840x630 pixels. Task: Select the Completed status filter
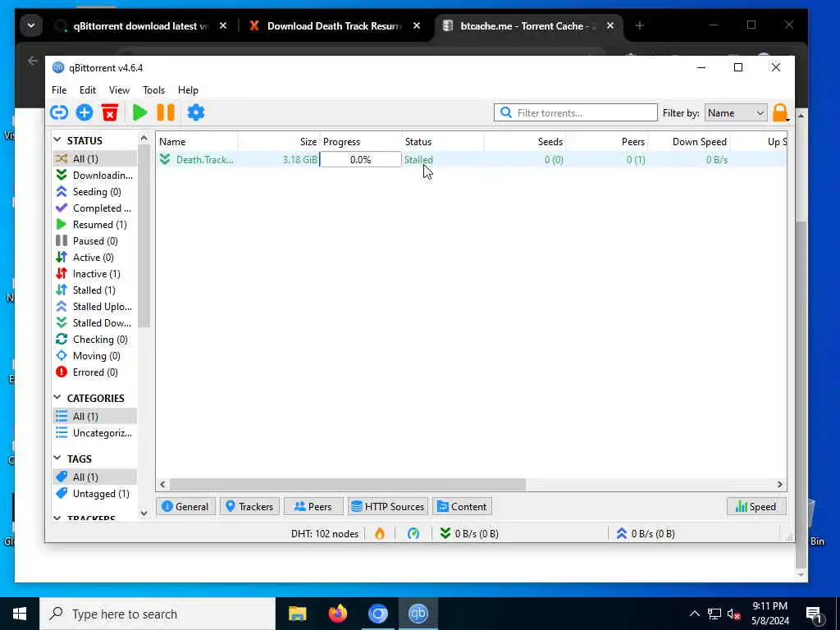95,208
